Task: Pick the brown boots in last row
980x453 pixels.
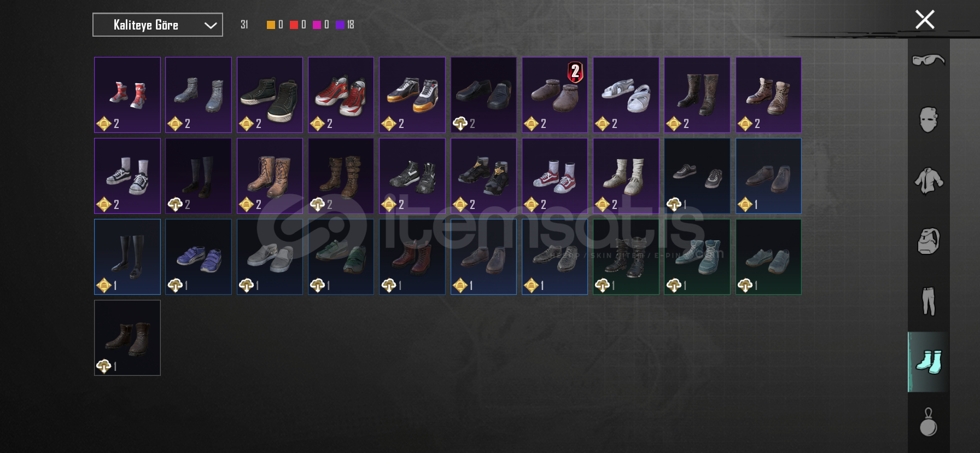Action: tap(127, 338)
